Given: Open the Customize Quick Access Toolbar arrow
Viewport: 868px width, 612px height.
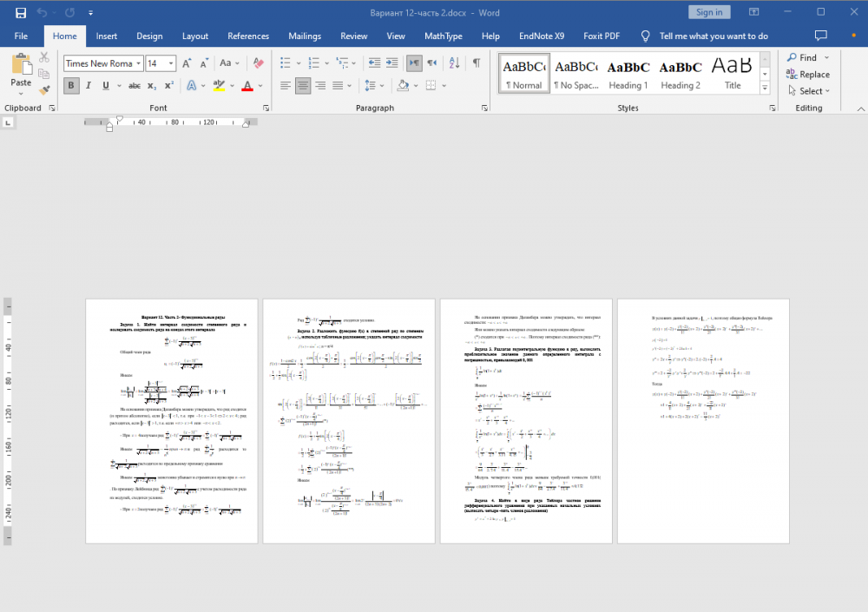Looking at the screenshot, I should pos(90,13).
